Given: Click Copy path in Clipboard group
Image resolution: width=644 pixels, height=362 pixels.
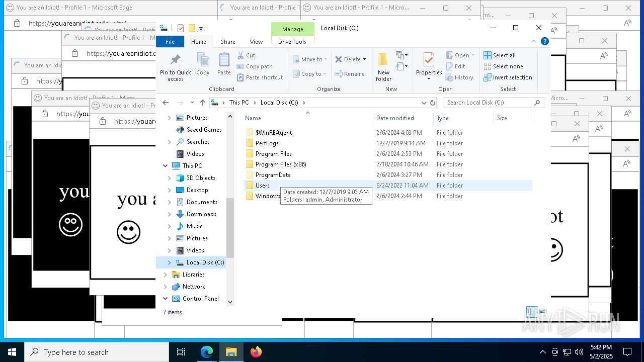Looking at the screenshot, I should click(x=255, y=66).
